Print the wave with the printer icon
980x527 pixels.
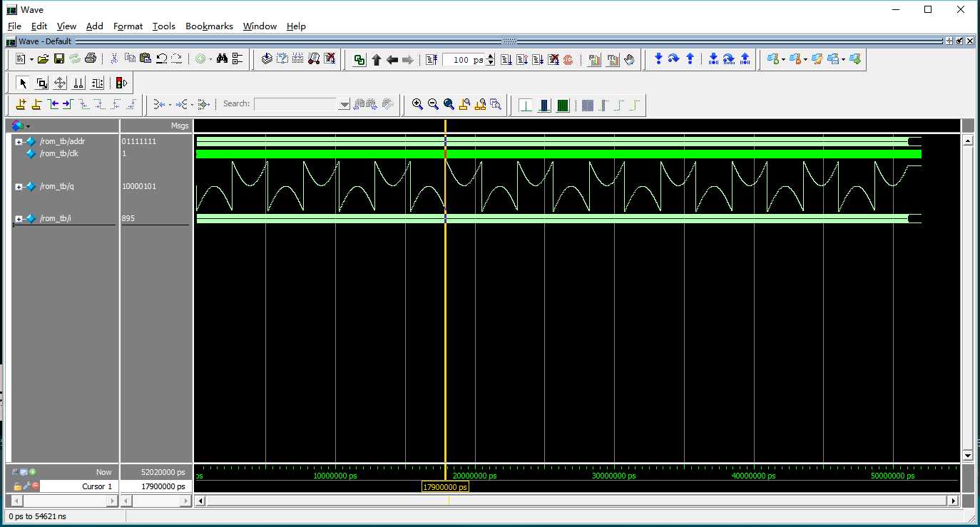coord(91,58)
